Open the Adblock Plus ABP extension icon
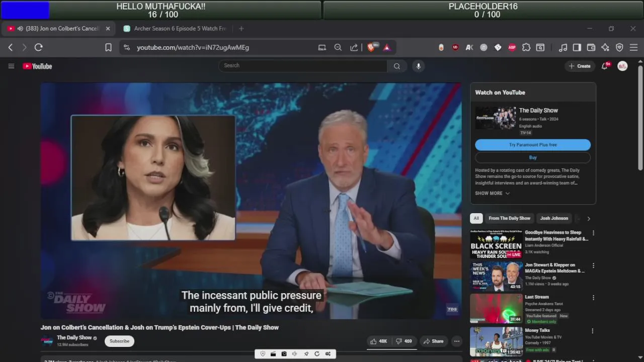Screen dimensions: 644x362 pos(512,47)
